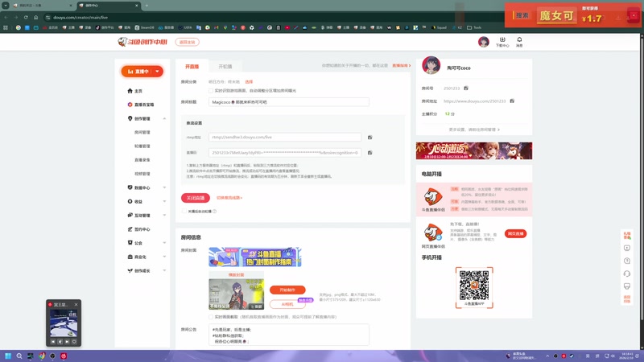Click 切换推流线路 link

(x=229, y=198)
